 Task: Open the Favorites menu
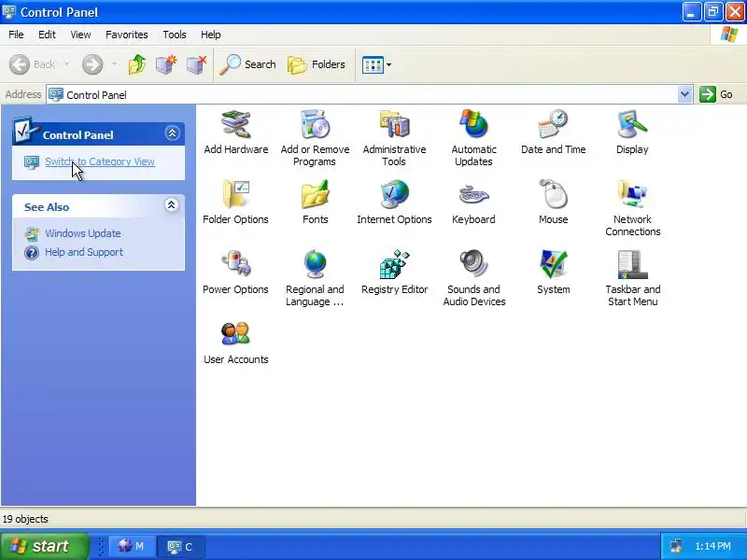click(x=127, y=35)
